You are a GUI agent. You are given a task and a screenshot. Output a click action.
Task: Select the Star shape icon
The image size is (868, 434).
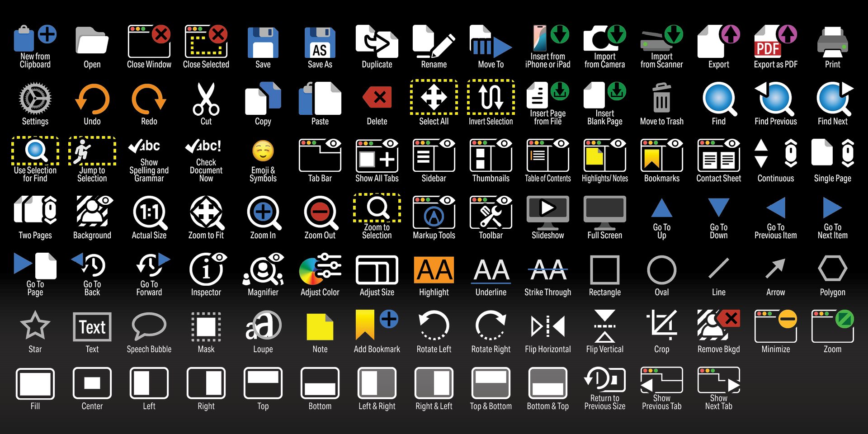pyautogui.click(x=35, y=325)
